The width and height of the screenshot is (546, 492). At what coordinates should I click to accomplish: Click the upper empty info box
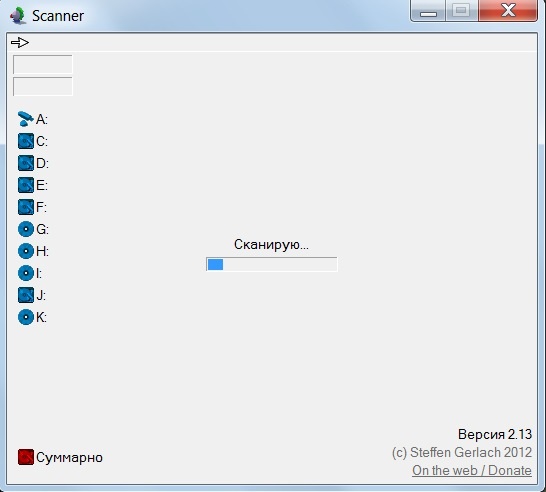click(x=43, y=64)
